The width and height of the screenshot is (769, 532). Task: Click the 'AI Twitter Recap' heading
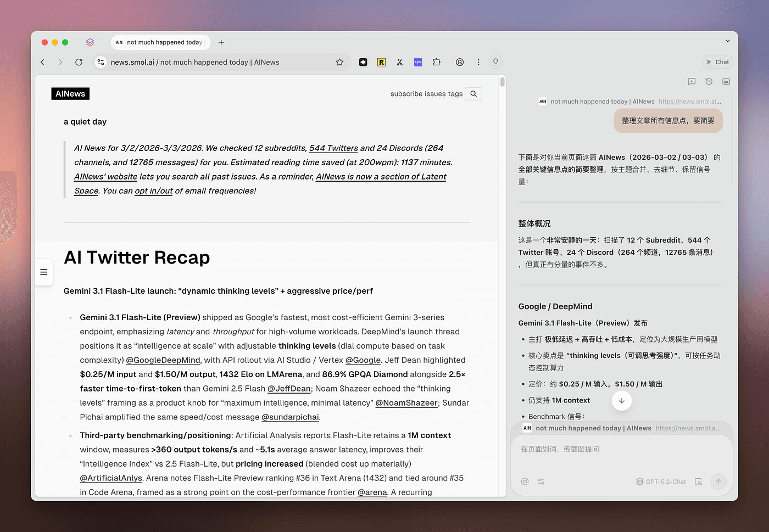tap(137, 257)
